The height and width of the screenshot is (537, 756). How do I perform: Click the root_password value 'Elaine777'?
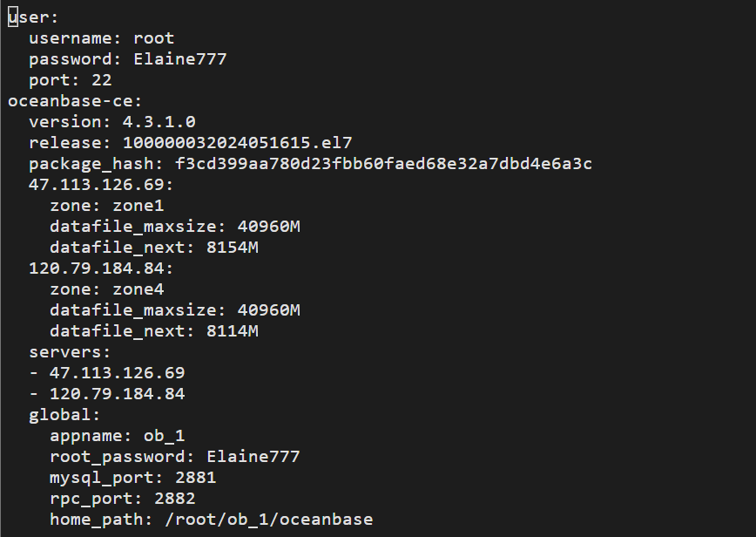tap(253, 457)
